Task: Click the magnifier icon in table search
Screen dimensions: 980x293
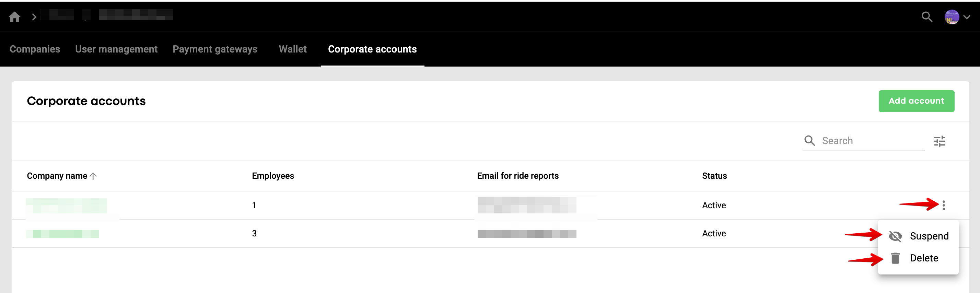Action: click(809, 141)
